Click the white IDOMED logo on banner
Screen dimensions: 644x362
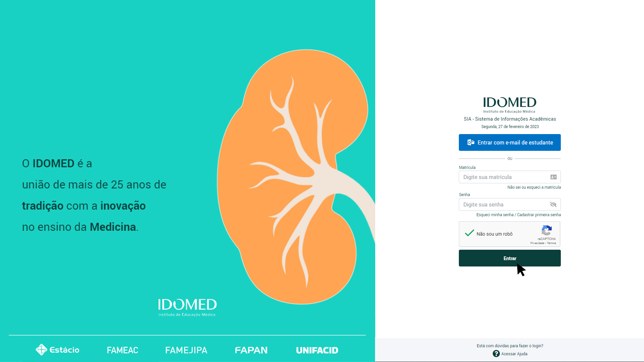click(187, 307)
